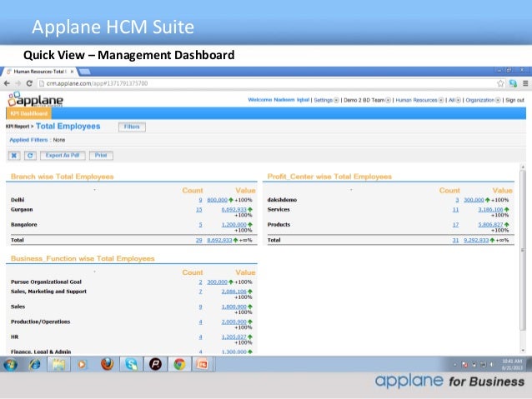
Task: Click the volume icon in system tray
Action: (x=491, y=365)
